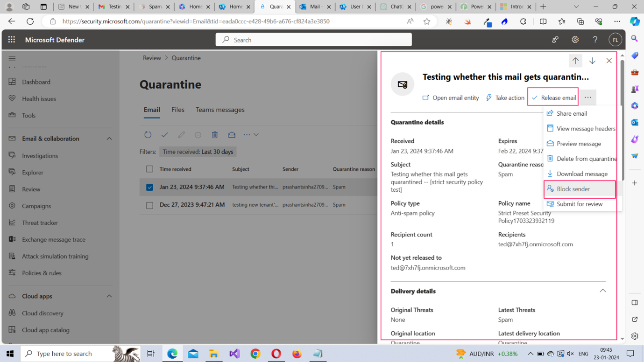The width and height of the screenshot is (644, 362).
Task: Uncheck the Jan 23, 2024 email checkbox
Action: pos(149,187)
